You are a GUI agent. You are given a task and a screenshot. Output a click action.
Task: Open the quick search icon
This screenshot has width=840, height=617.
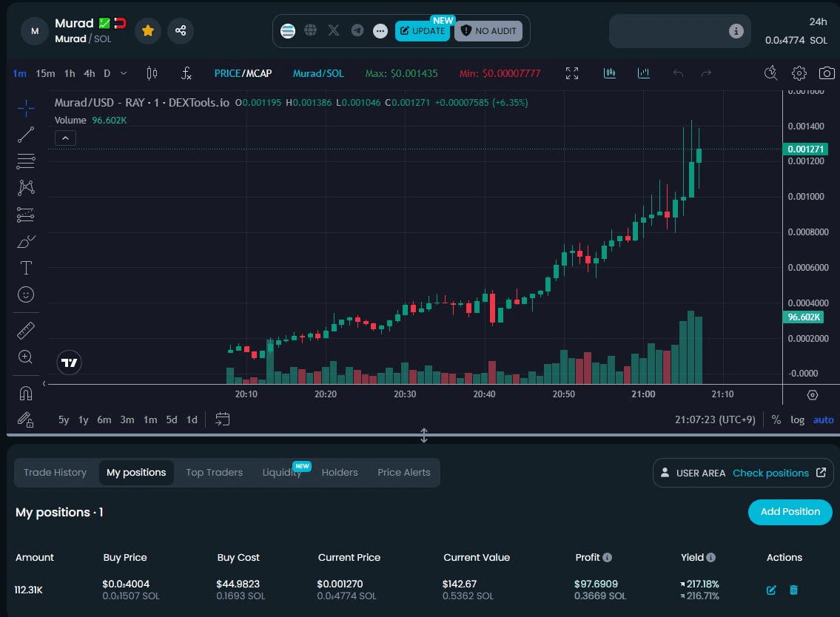click(x=771, y=73)
